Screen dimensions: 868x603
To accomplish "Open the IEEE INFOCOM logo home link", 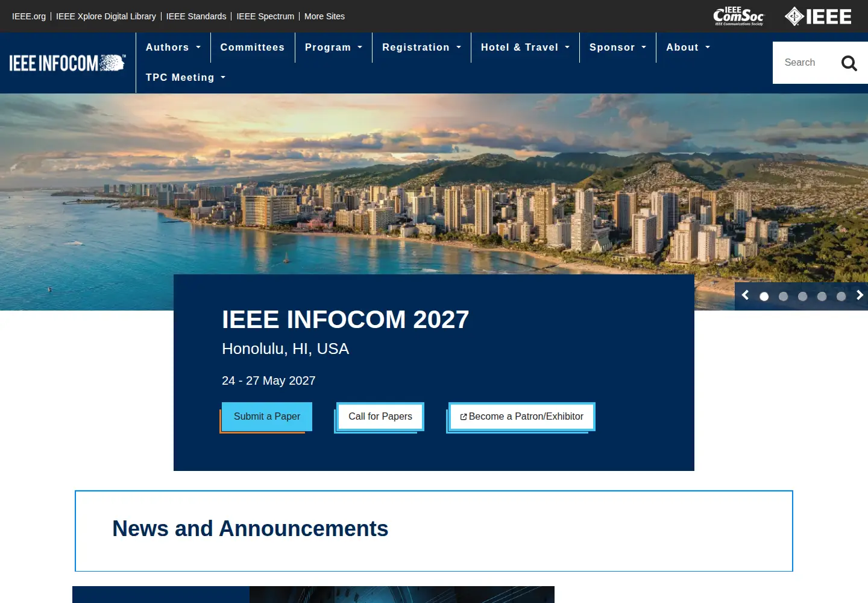I will [x=68, y=63].
